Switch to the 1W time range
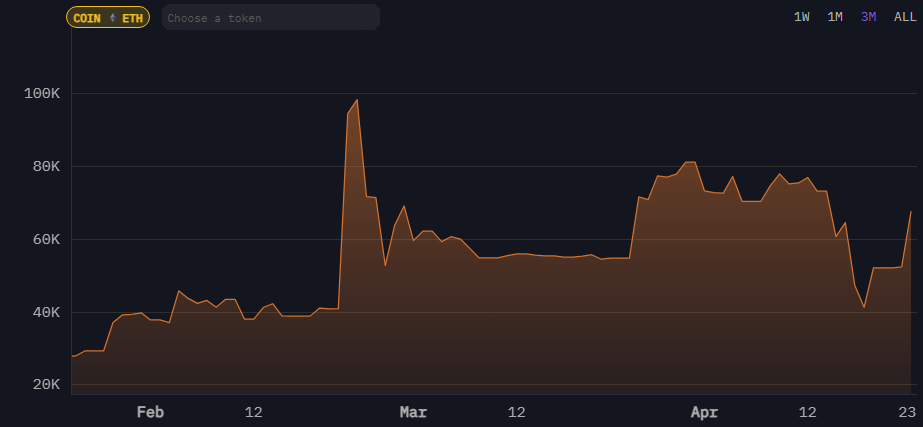 (x=802, y=17)
